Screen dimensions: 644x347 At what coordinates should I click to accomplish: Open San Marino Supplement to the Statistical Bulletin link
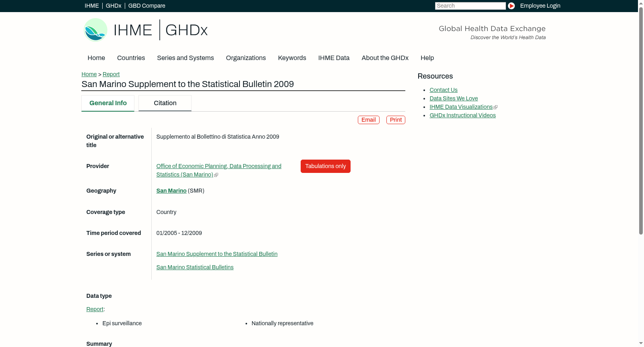point(217,254)
